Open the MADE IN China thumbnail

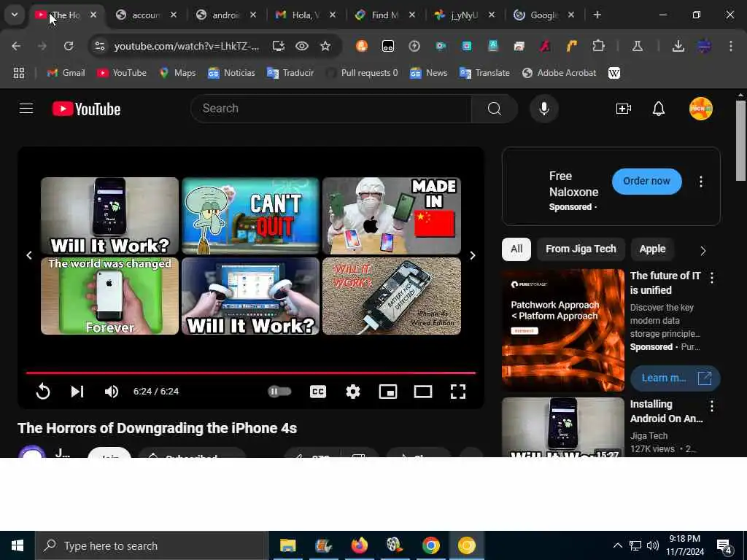point(392,216)
